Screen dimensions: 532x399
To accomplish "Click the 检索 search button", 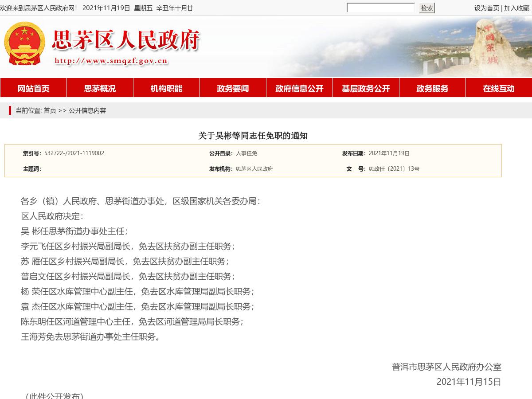I will 426,8.
